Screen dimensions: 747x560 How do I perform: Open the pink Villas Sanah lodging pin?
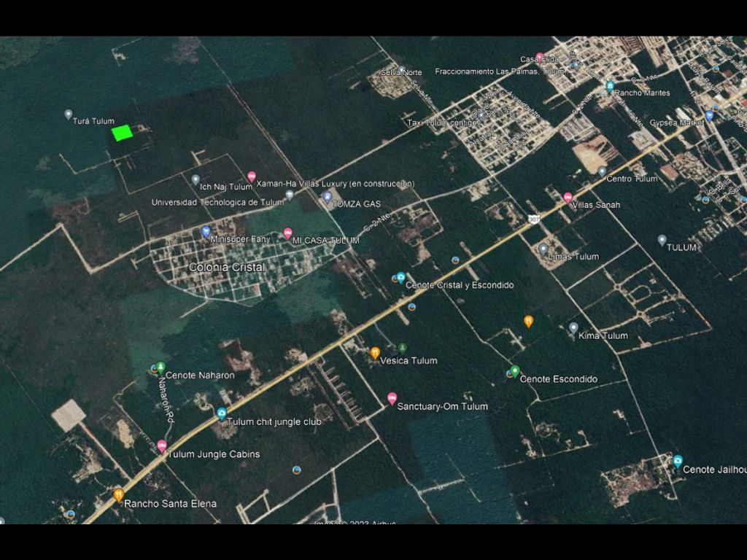pos(568,198)
